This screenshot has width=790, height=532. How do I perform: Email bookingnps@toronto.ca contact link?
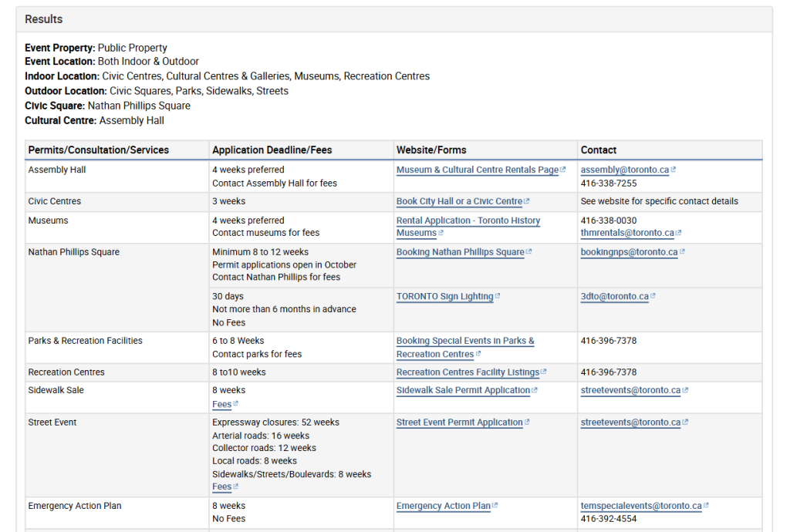(629, 252)
